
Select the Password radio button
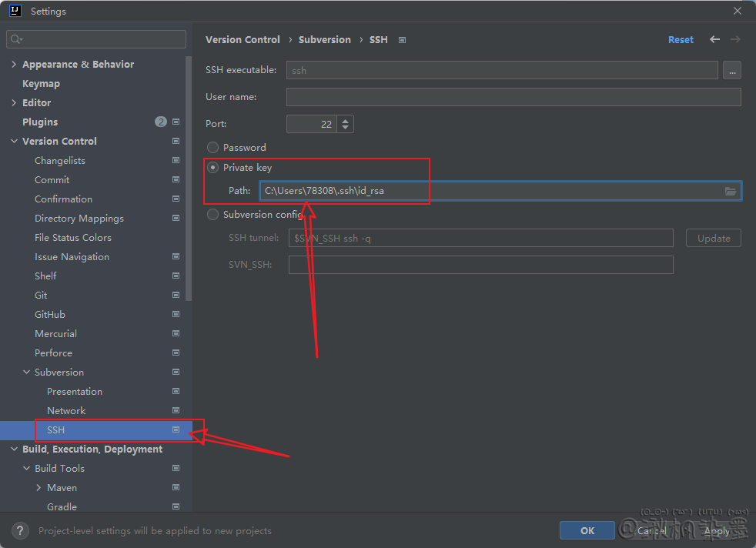(x=213, y=148)
